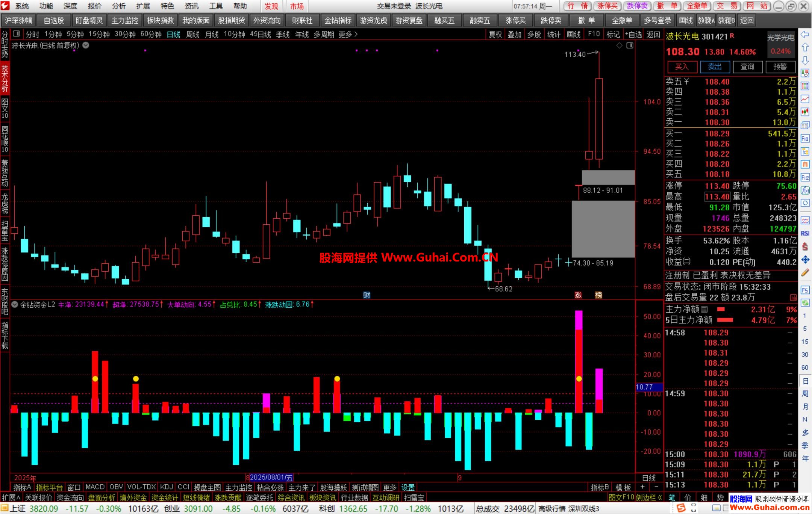Click the up arrow icon in right sidebar

click(805, 47)
